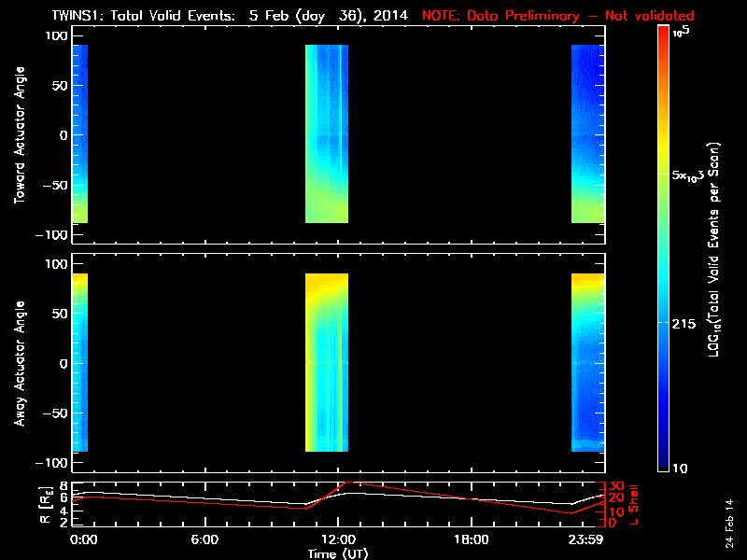Click the '215' color bar tick label
The width and height of the screenshot is (747, 560).
pyautogui.click(x=686, y=323)
